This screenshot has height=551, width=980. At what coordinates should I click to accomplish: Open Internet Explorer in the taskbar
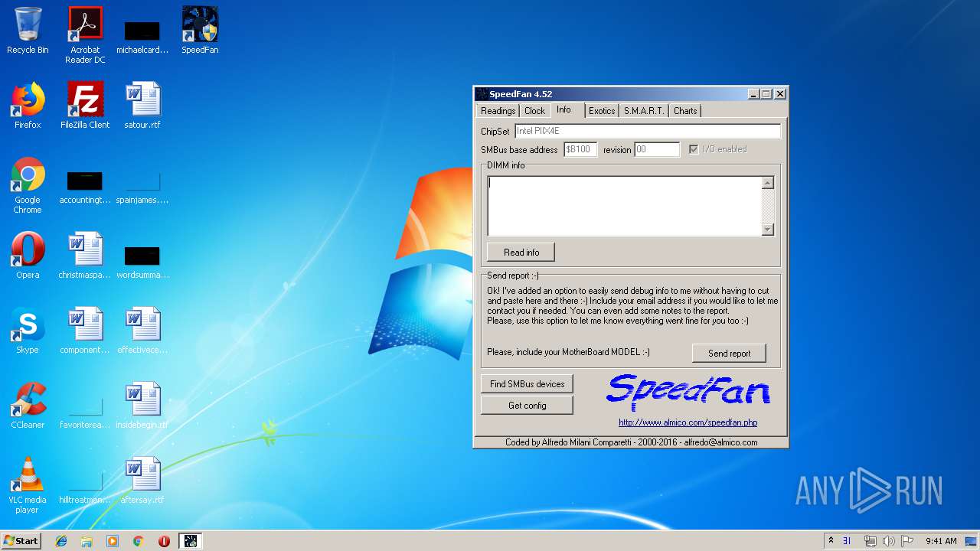pos(61,541)
